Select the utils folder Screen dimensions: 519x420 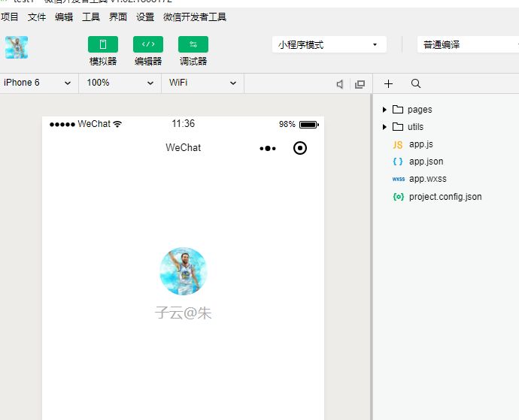click(415, 127)
